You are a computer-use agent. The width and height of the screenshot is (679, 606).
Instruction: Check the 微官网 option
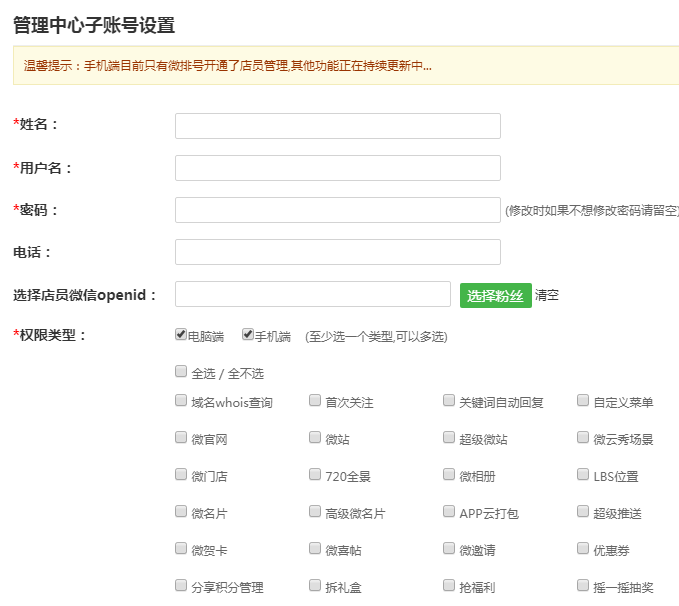click(181, 438)
